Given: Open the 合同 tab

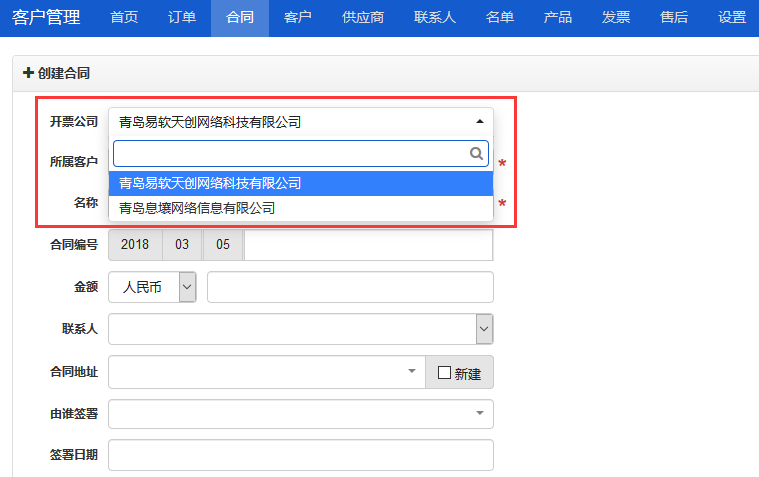Looking at the screenshot, I should tap(240, 17).
